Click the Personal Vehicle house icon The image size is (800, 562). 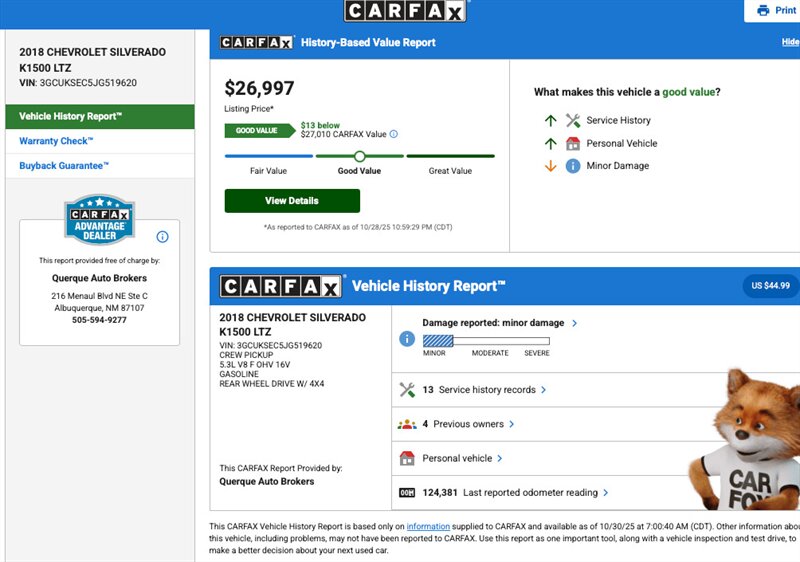tap(573, 143)
